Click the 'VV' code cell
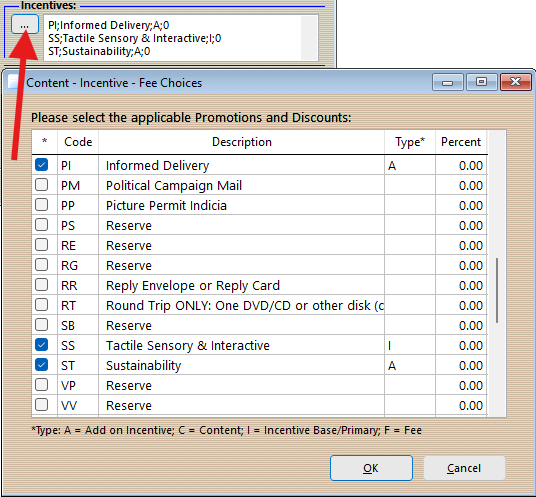 click(78, 405)
